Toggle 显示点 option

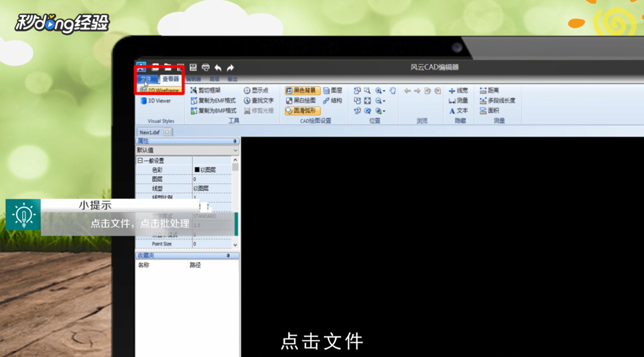256,90
